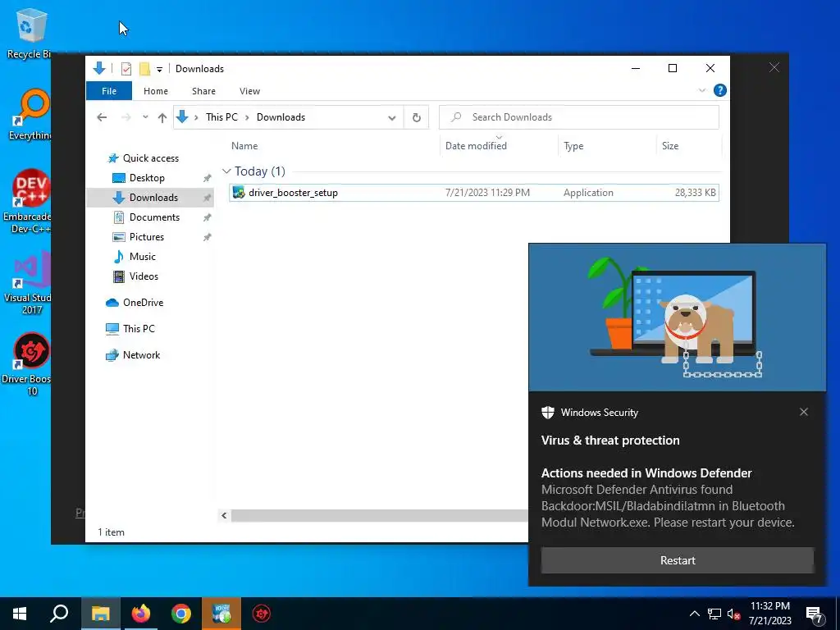Open recent locations dropdown

145,117
